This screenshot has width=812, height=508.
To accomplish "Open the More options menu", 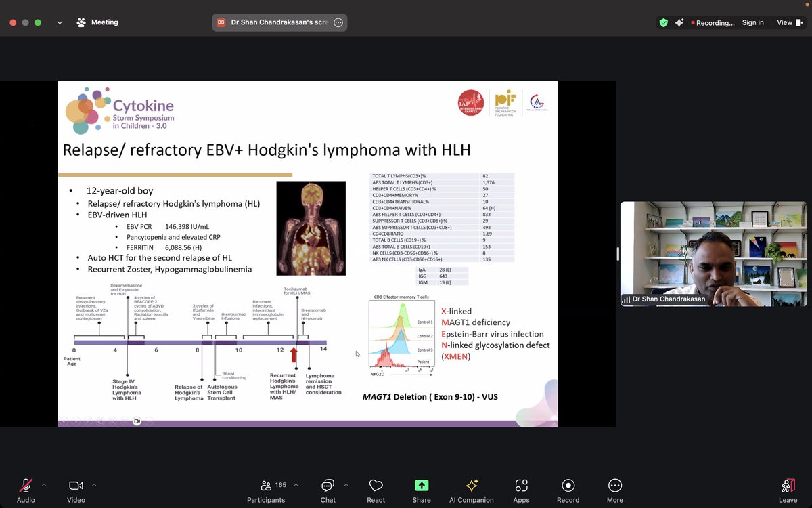I will (615, 491).
